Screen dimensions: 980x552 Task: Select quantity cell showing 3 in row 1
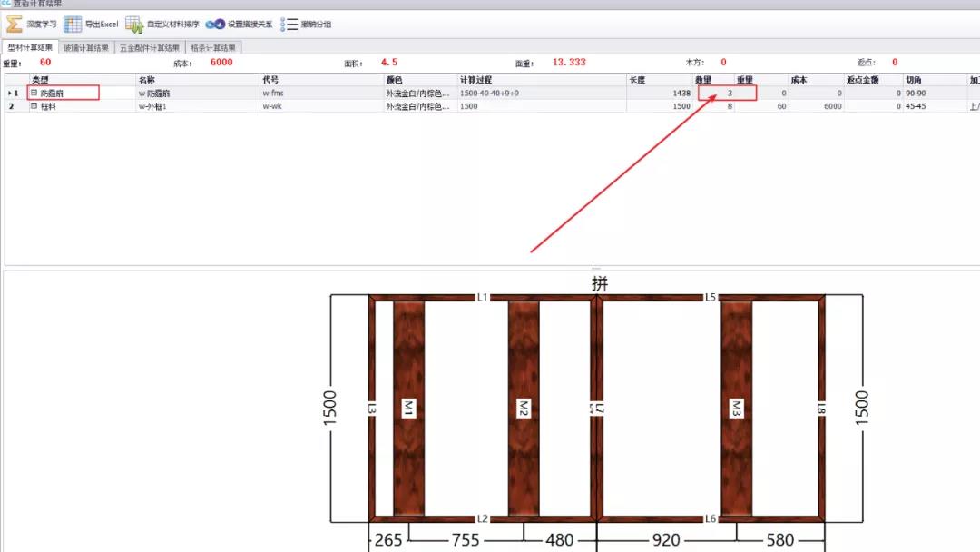[x=717, y=93]
